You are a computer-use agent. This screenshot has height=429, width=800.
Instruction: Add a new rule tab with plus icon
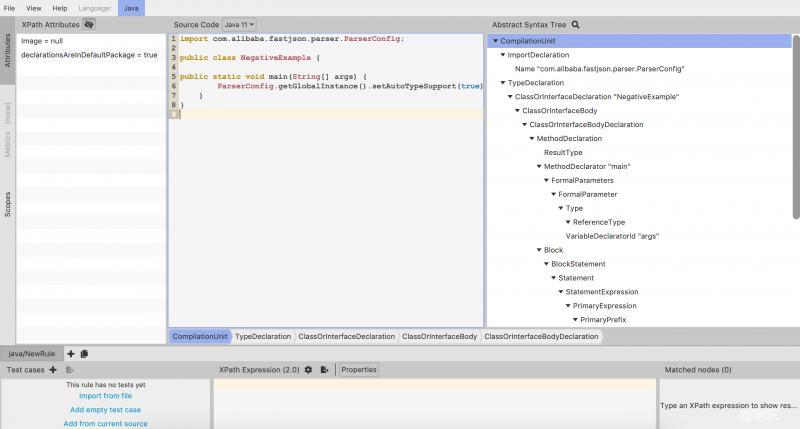coord(70,354)
